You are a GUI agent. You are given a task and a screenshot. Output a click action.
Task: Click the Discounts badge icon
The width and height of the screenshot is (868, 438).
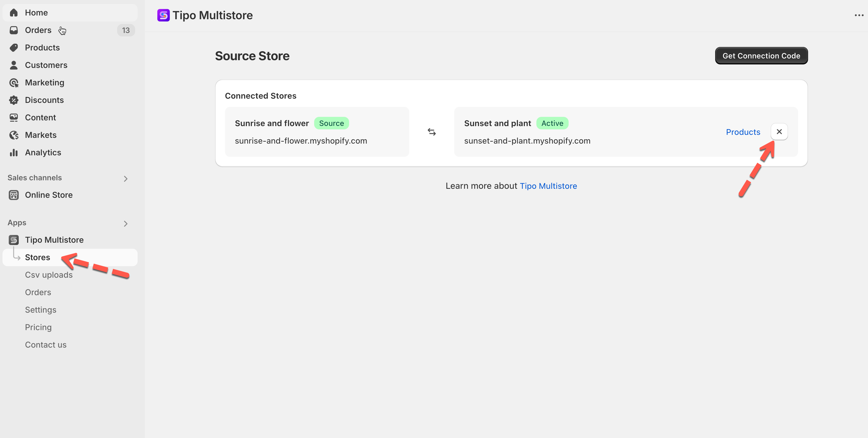(x=14, y=100)
